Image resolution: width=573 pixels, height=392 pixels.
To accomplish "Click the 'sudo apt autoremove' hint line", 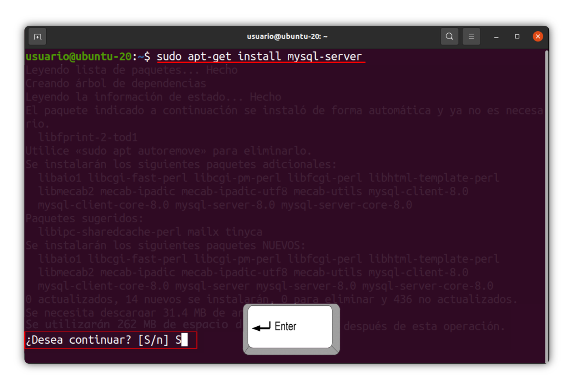I will tap(168, 151).
